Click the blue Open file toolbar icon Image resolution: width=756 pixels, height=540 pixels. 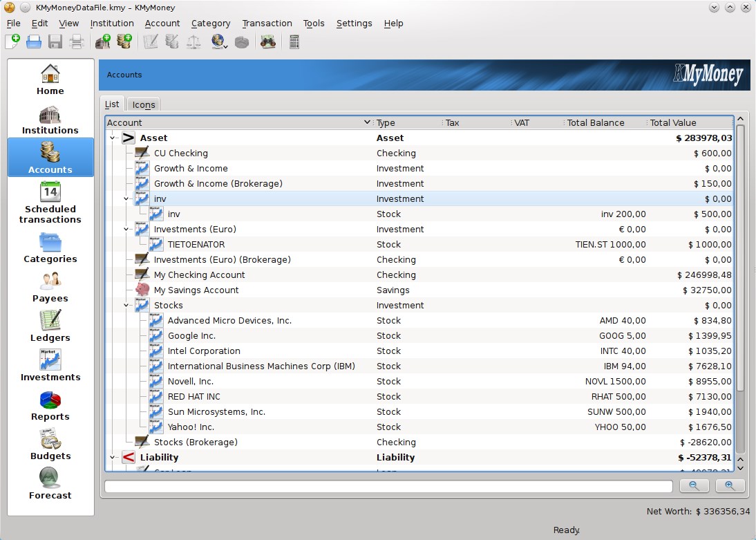pyautogui.click(x=34, y=42)
